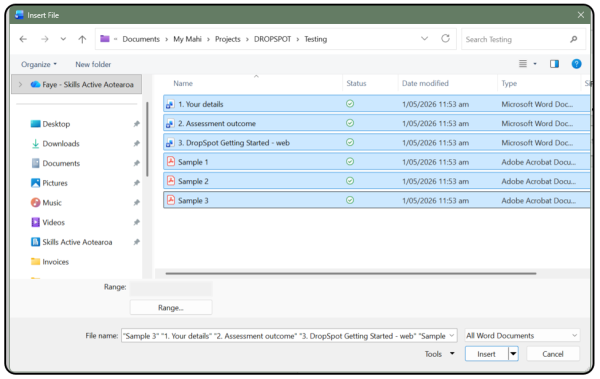
Task: Click sync status icon for '1. Your details'
Action: tap(350, 104)
